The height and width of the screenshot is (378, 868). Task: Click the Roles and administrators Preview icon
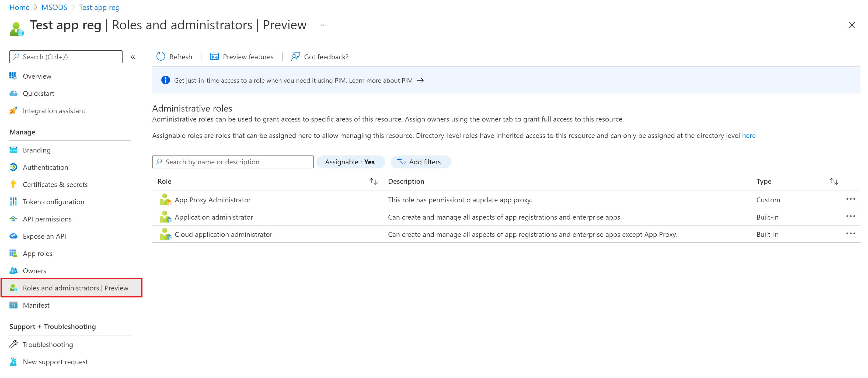coord(13,288)
